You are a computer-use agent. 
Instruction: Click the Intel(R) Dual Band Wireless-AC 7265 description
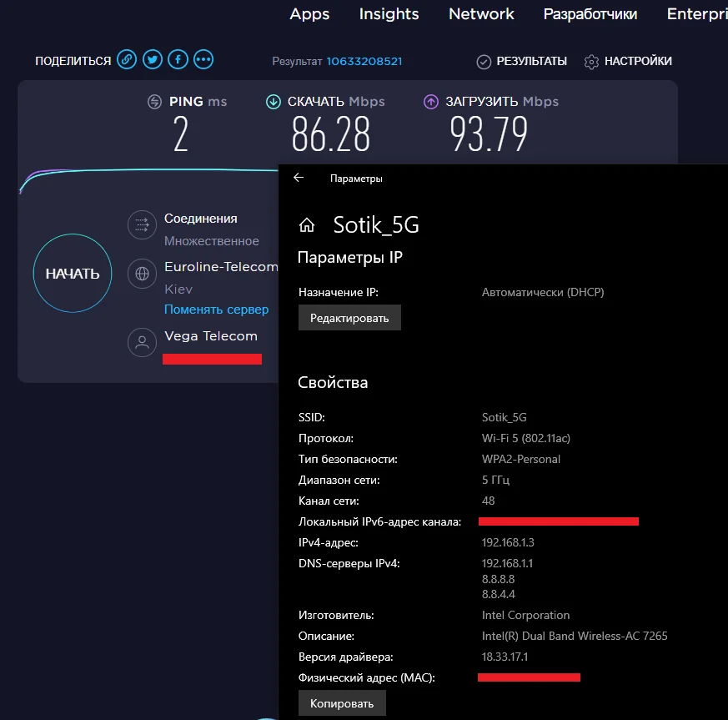(575, 636)
